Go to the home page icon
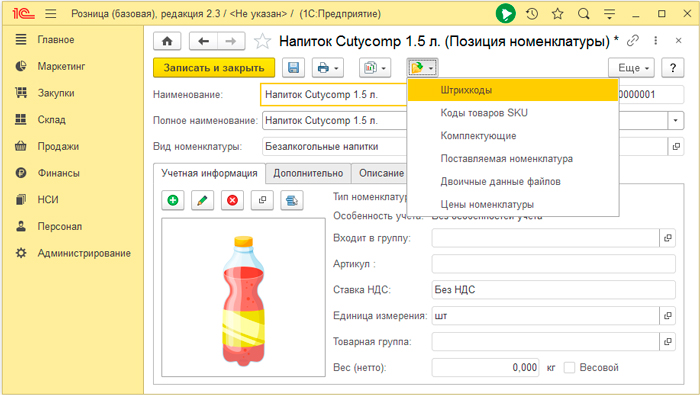The width and height of the screenshot is (700, 395). click(167, 42)
